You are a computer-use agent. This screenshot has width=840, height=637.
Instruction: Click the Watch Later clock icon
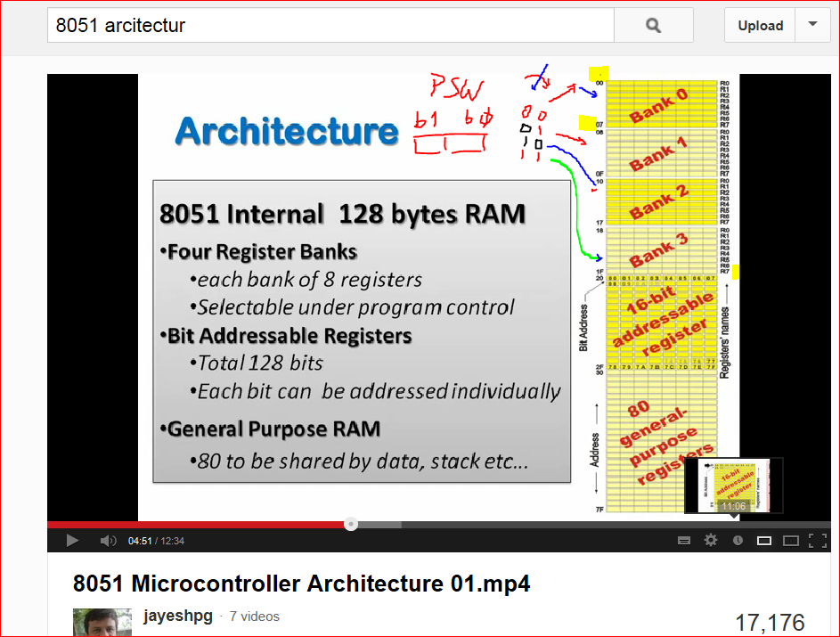coord(738,541)
